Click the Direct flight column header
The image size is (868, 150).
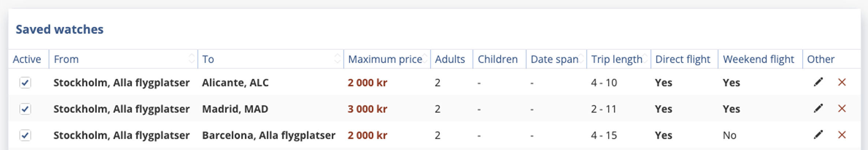click(x=682, y=59)
